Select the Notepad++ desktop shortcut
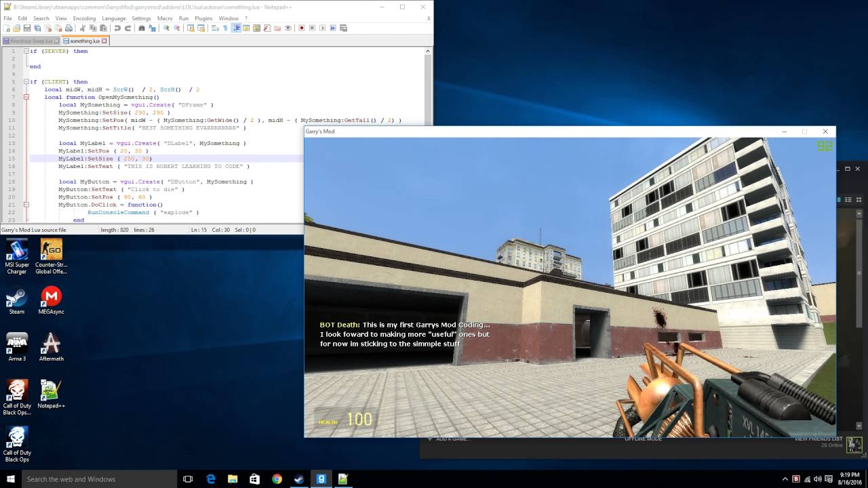The height and width of the screenshot is (488, 868). click(52, 394)
